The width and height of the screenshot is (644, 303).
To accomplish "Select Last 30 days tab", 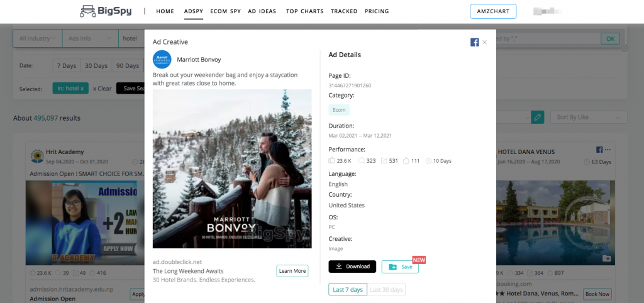I will pos(386,289).
